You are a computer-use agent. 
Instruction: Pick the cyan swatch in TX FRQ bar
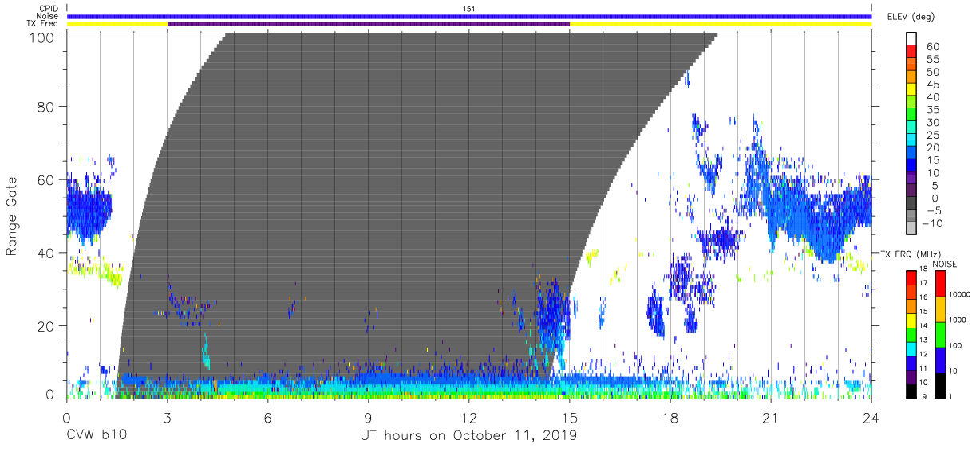[911, 349]
